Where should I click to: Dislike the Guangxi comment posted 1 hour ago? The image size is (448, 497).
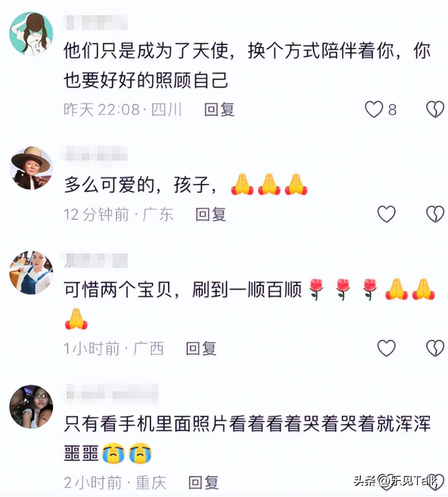(x=435, y=348)
